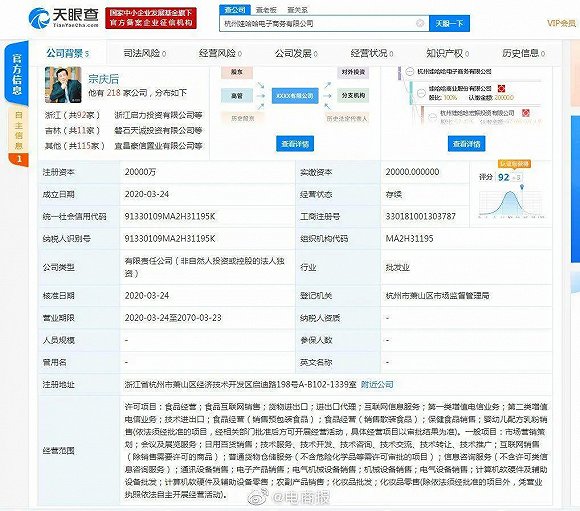Image resolution: width=580 pixels, height=511 pixels.
Task: Click 天眼一下 search button
Action: pos(449,24)
